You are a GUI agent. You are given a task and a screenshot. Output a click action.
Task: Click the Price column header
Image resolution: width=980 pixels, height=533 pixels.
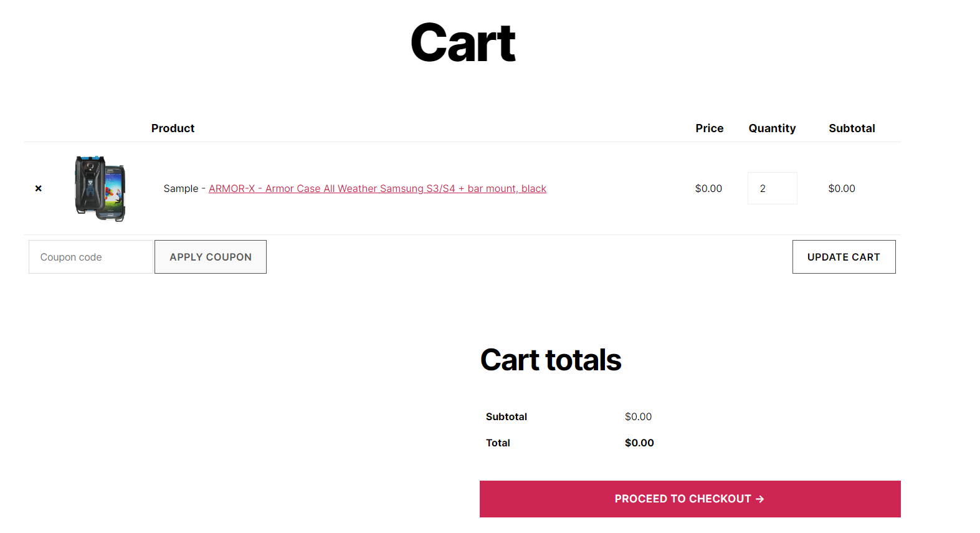(x=709, y=128)
